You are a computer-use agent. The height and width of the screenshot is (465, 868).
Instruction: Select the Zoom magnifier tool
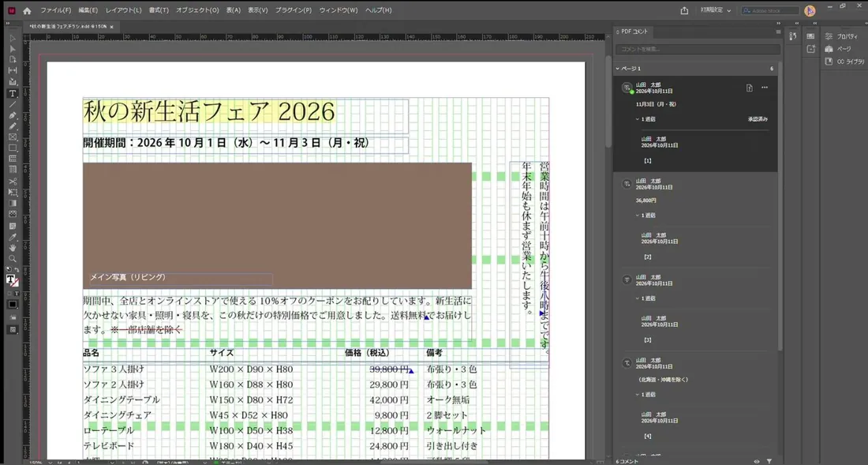pos(13,258)
